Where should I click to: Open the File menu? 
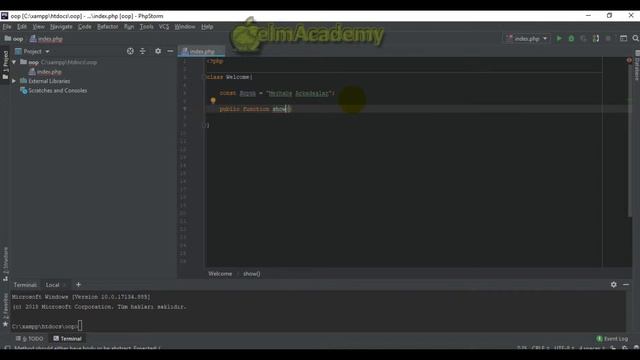[x=7, y=27]
